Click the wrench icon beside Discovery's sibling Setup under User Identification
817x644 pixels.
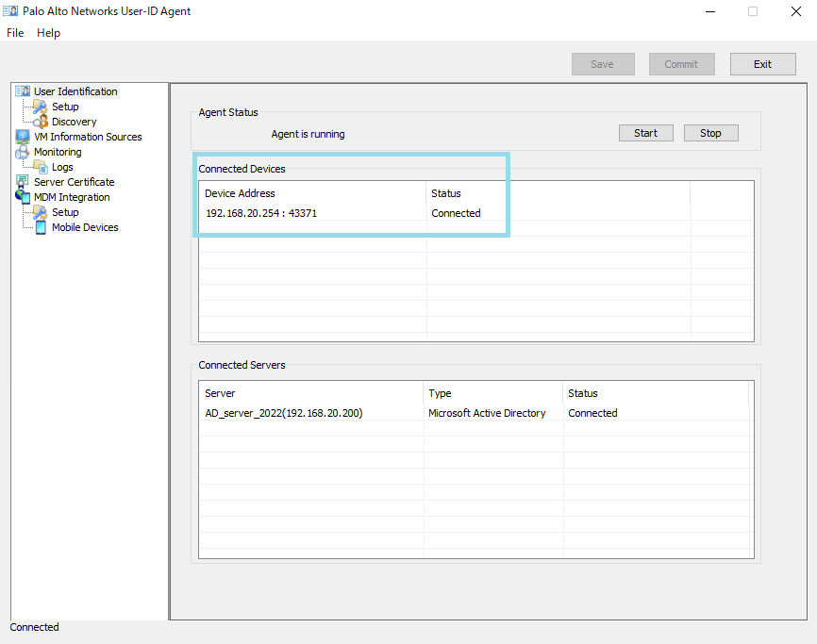(x=41, y=107)
